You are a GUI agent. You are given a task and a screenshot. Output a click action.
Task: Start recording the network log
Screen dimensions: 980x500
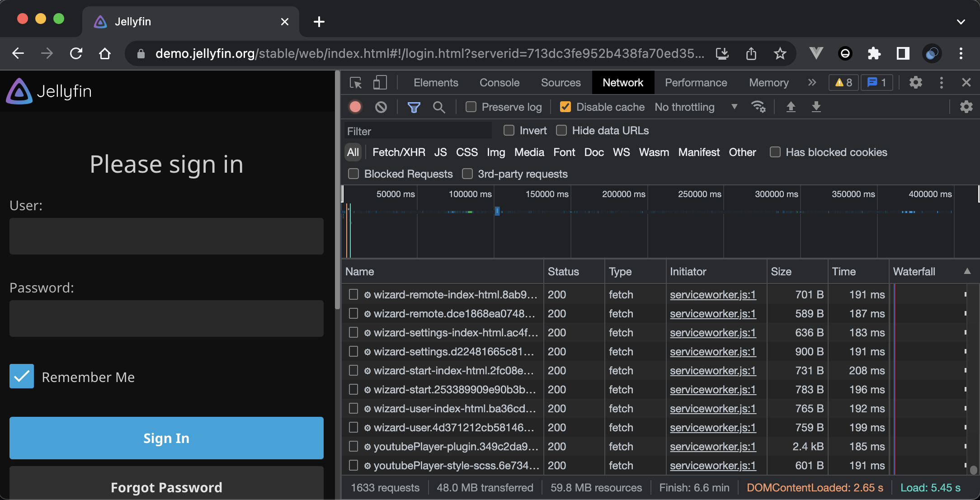pyautogui.click(x=355, y=107)
